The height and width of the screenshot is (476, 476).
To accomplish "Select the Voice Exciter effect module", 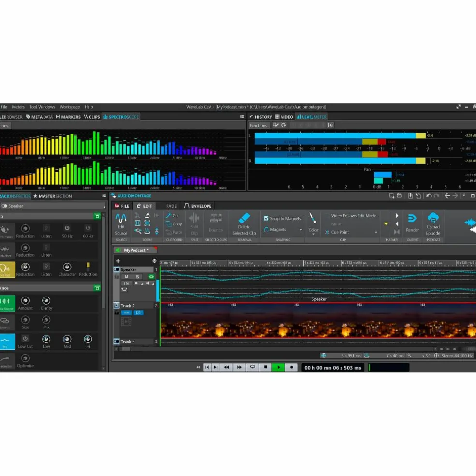I will coord(7,303).
